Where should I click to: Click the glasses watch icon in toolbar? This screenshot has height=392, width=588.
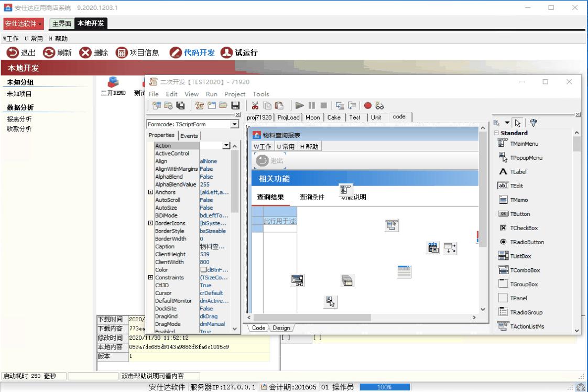coord(379,105)
